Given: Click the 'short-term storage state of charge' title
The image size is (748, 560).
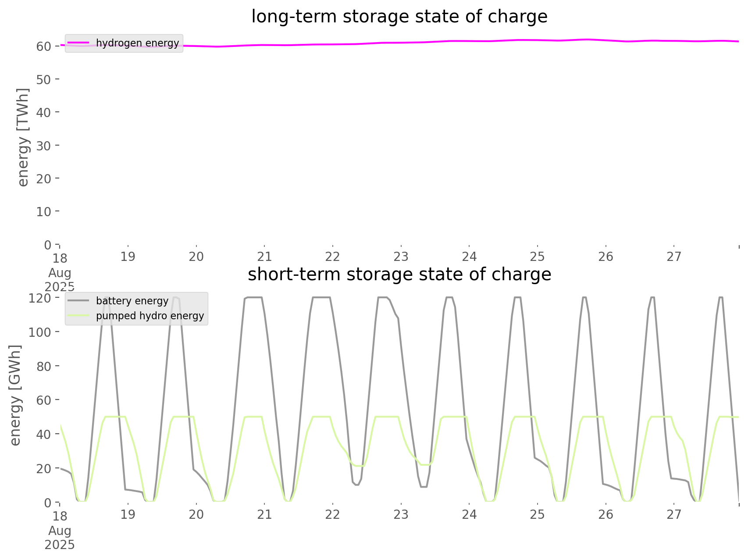Looking at the screenshot, I should pyautogui.click(x=399, y=275).
